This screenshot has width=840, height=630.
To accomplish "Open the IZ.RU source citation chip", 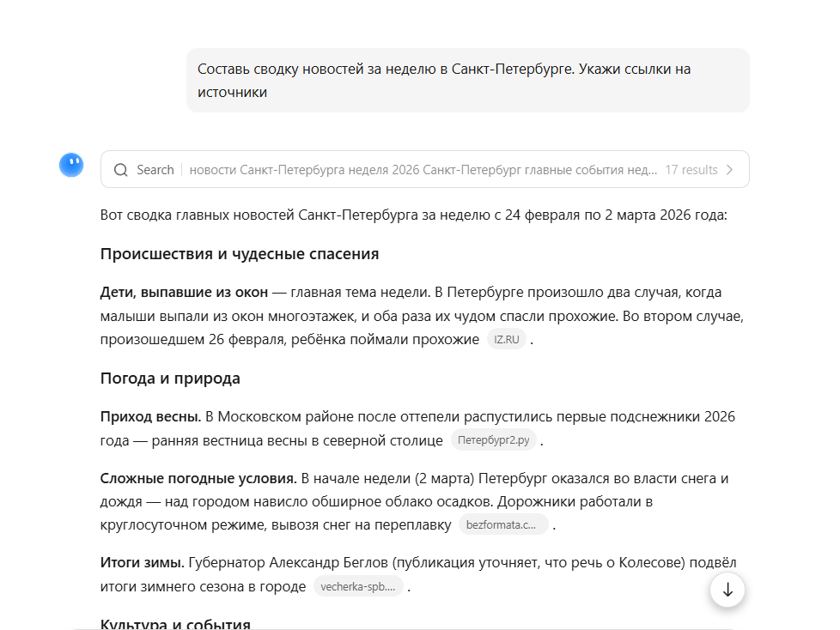I will pyautogui.click(x=506, y=338).
